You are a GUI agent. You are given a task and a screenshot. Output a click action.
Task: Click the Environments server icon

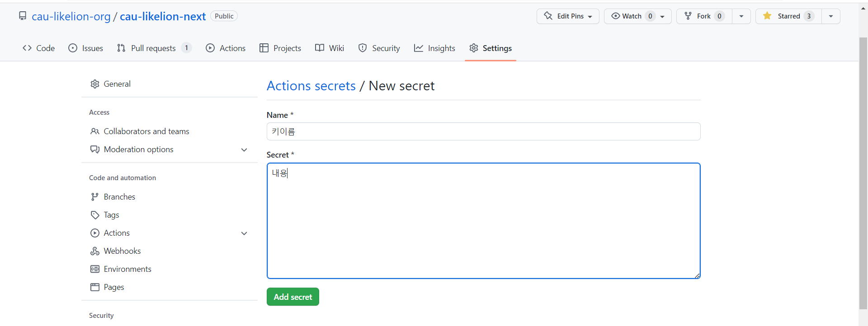95,269
